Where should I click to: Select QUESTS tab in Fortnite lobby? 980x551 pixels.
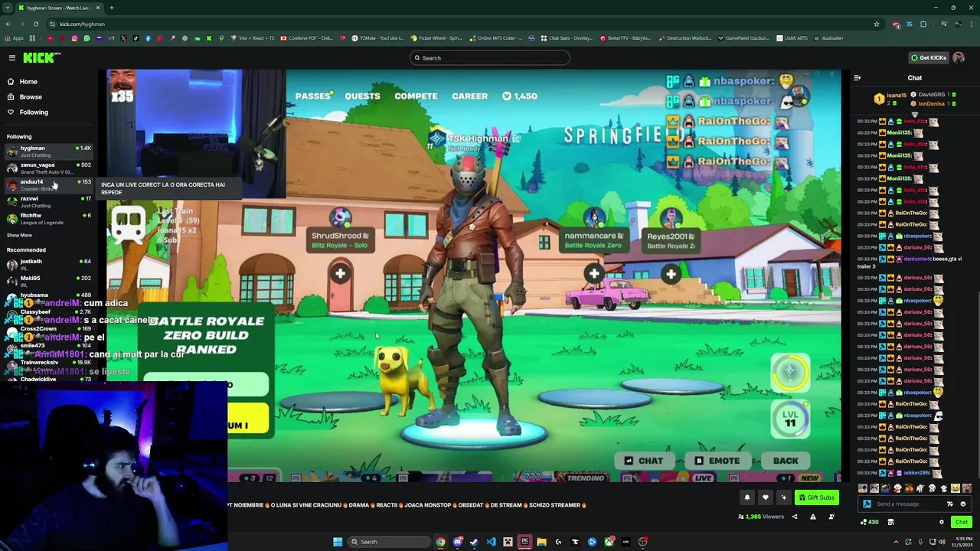[362, 96]
